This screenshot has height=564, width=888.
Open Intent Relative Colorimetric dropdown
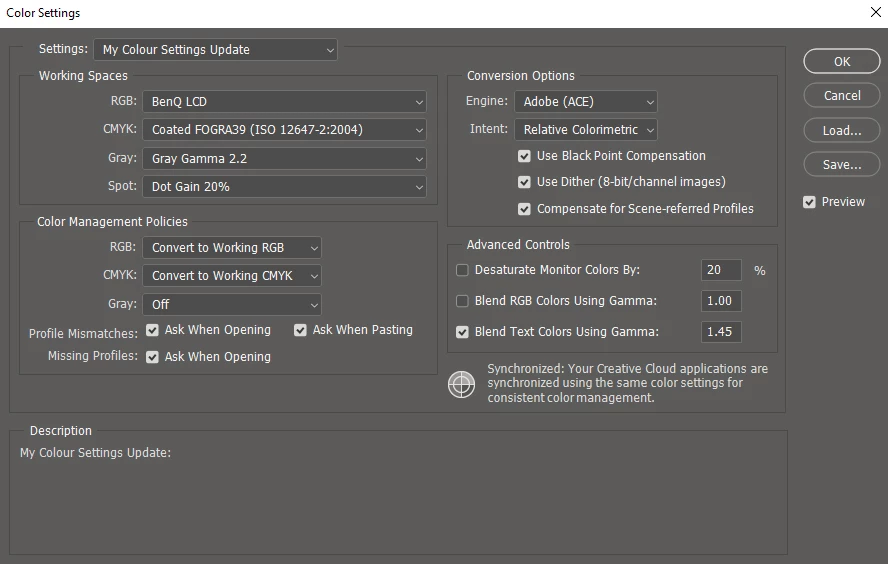(586, 130)
